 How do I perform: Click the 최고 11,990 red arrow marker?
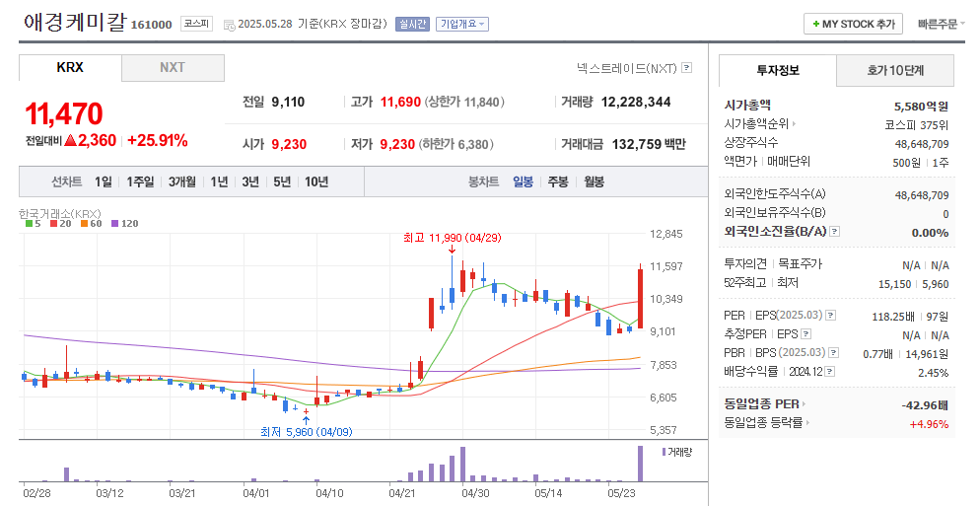[452, 250]
